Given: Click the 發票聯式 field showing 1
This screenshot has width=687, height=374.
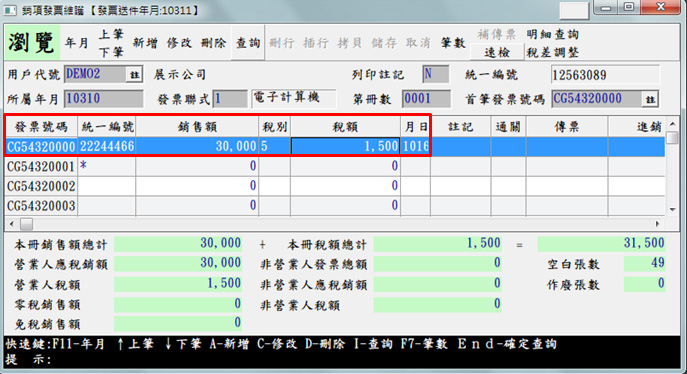Looking at the screenshot, I should (230, 99).
